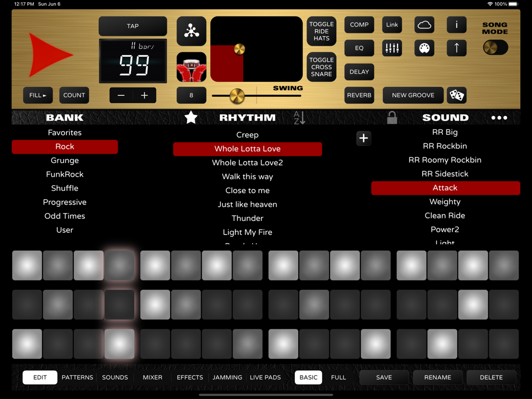This screenshot has width=532, height=399.
Task: Switch to the LIVE PADS tab
Action: point(265,377)
